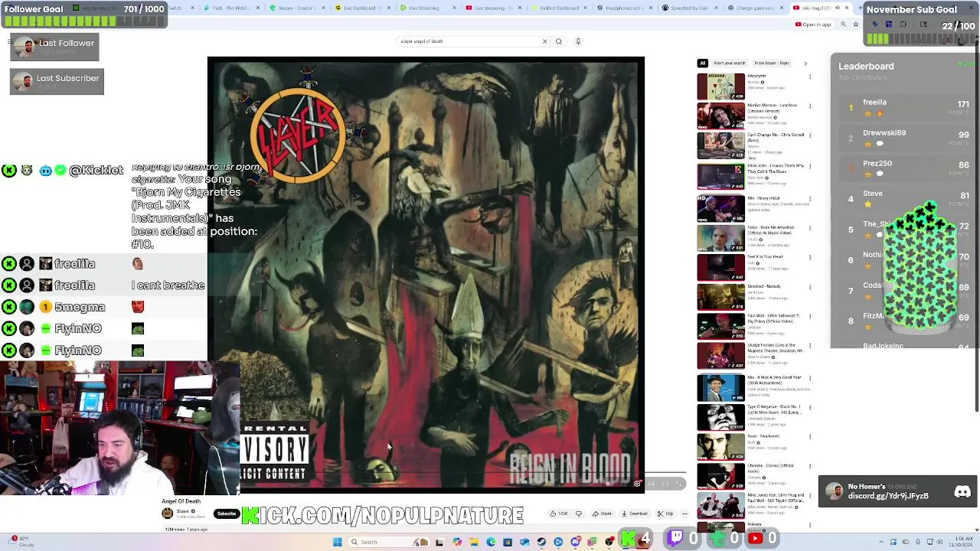Click the Discord icon in No Homer's widget
This screenshot has height=551, width=980.
(x=962, y=492)
